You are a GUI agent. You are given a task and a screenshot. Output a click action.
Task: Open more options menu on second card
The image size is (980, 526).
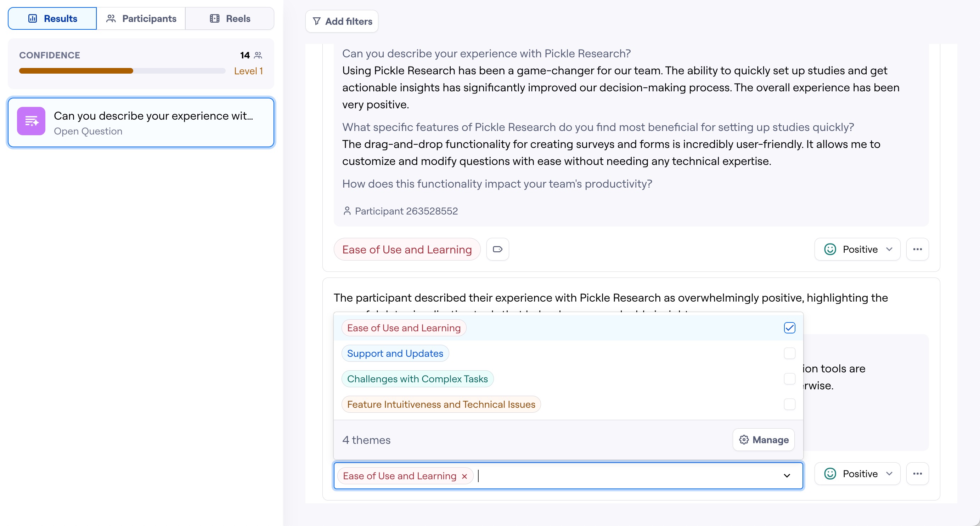click(918, 474)
